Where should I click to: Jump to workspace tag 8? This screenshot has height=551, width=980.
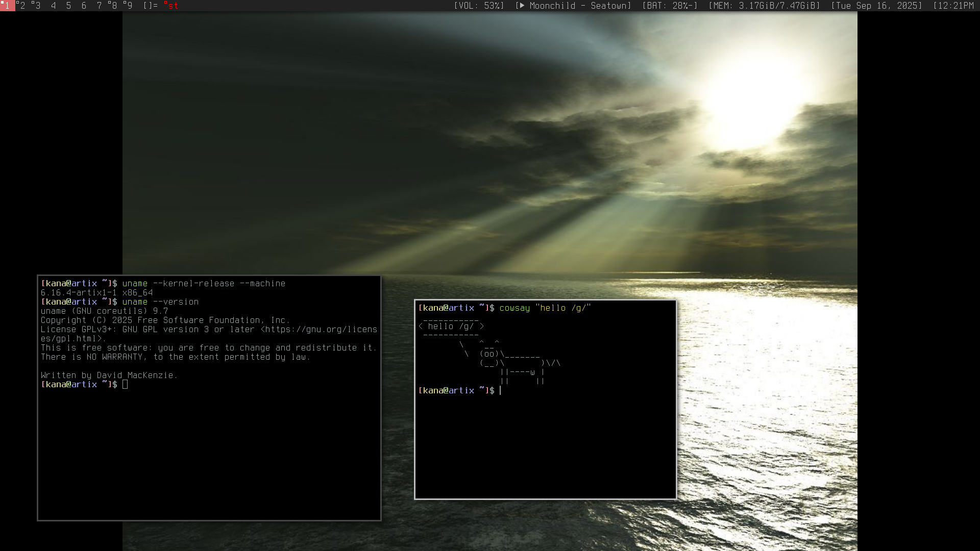coord(114,6)
